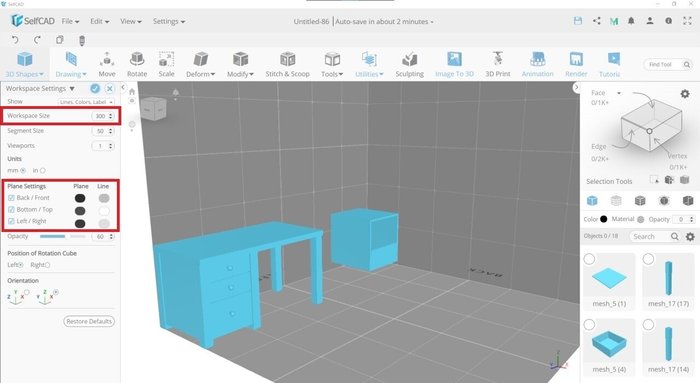This screenshot has width=700, height=383.
Task: Select the Rotate tool
Action: 137,65
